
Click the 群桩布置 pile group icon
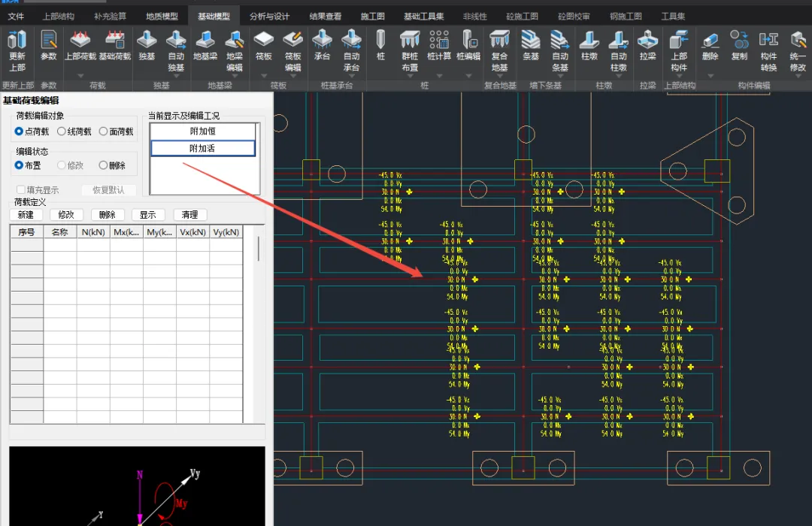pos(410,51)
